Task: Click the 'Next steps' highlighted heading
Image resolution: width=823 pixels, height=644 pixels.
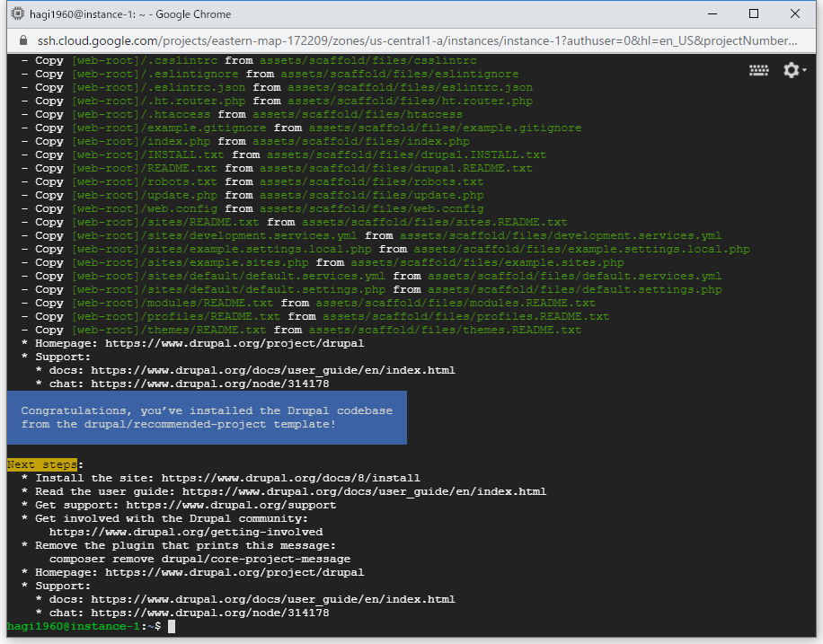Action: 42,464
